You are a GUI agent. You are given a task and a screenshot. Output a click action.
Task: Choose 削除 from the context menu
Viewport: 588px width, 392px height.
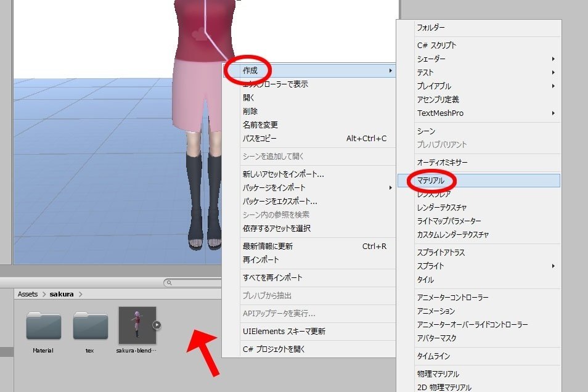point(309,111)
